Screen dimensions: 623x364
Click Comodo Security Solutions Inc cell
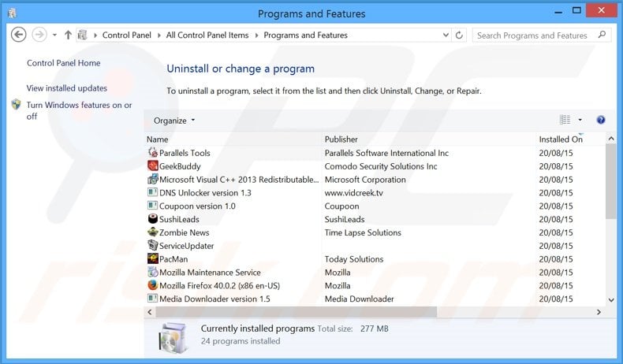point(381,166)
